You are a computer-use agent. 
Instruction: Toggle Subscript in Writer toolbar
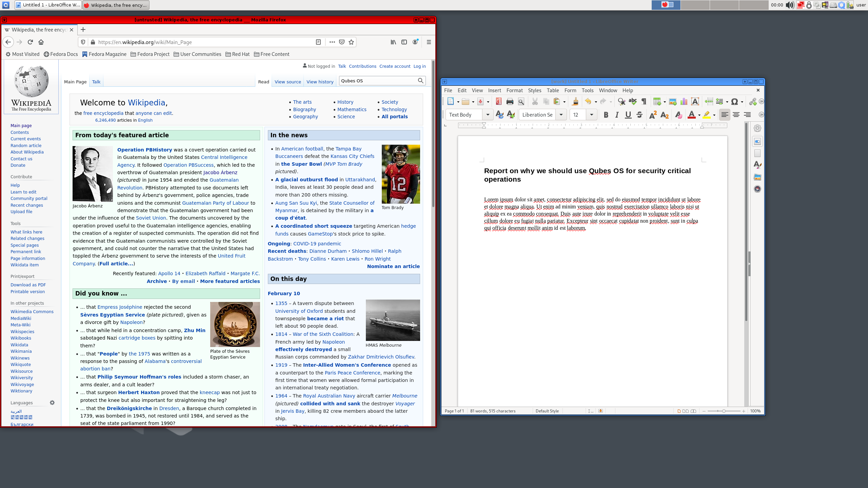(x=665, y=115)
